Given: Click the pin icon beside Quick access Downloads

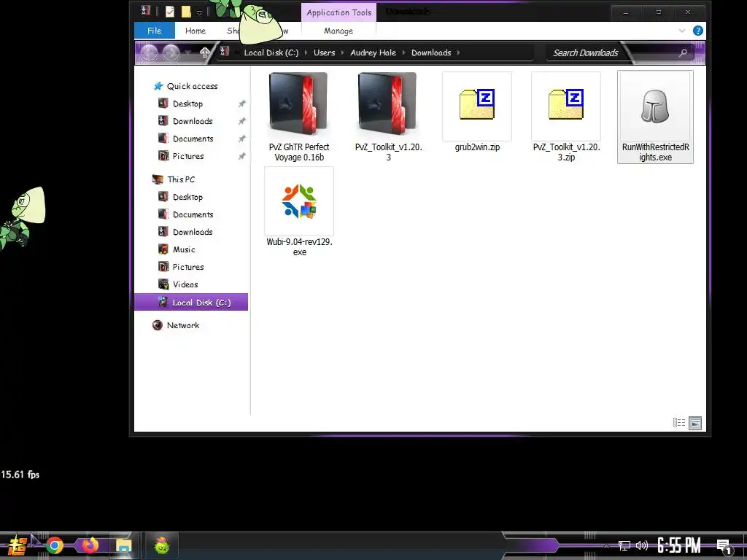Looking at the screenshot, I should click(x=241, y=121).
